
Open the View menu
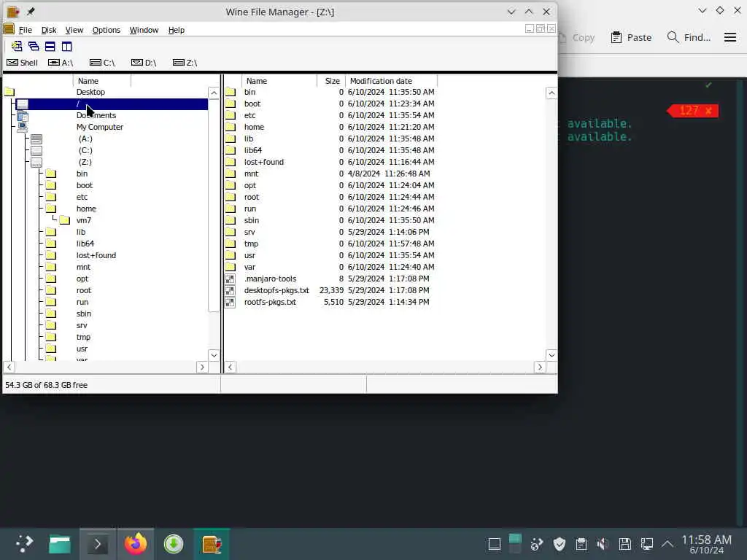point(74,30)
